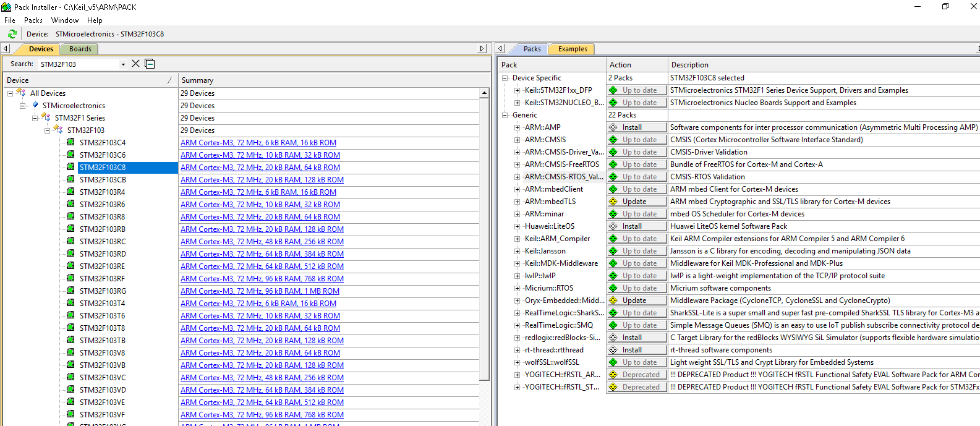Click the update icon for Oryx-Embedded::Middleware
Screen dimensions: 980x426
[613, 300]
